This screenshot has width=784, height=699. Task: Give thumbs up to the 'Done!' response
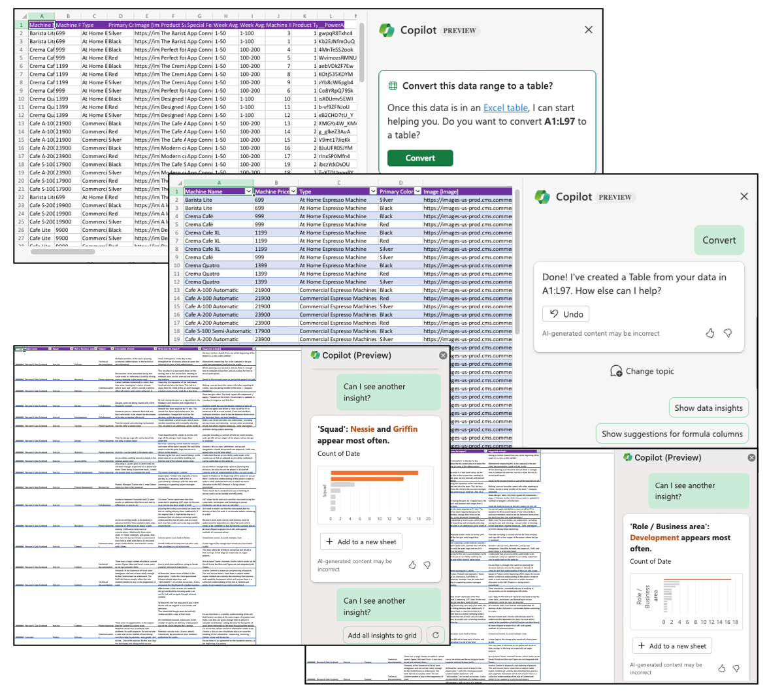(x=710, y=333)
